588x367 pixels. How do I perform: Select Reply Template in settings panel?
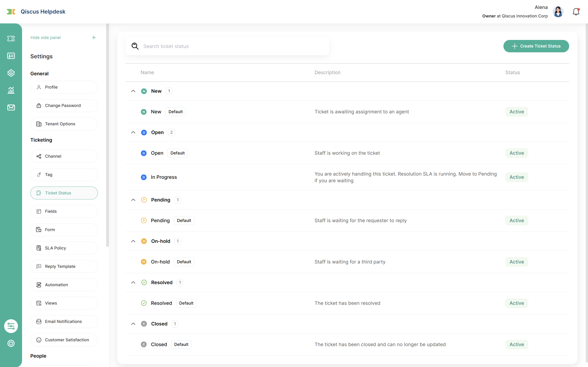(x=64, y=266)
